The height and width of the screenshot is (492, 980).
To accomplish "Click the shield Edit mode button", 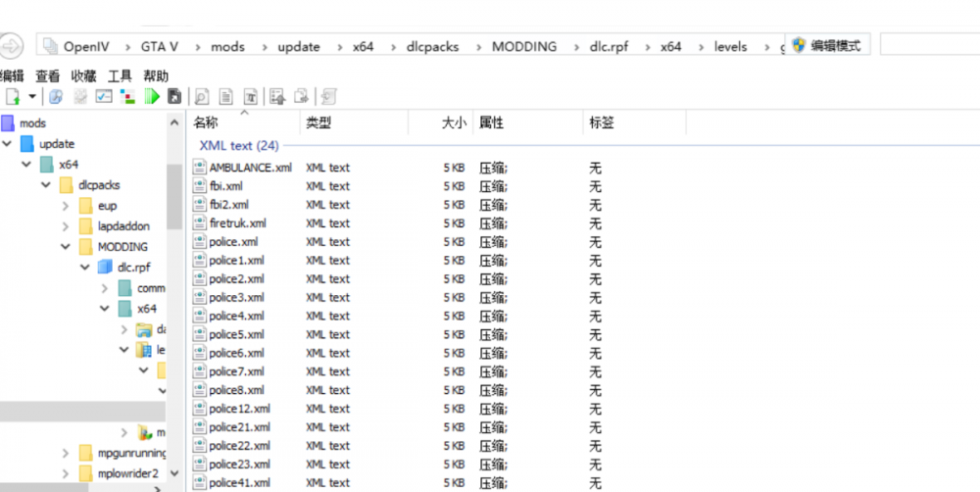I will 827,45.
